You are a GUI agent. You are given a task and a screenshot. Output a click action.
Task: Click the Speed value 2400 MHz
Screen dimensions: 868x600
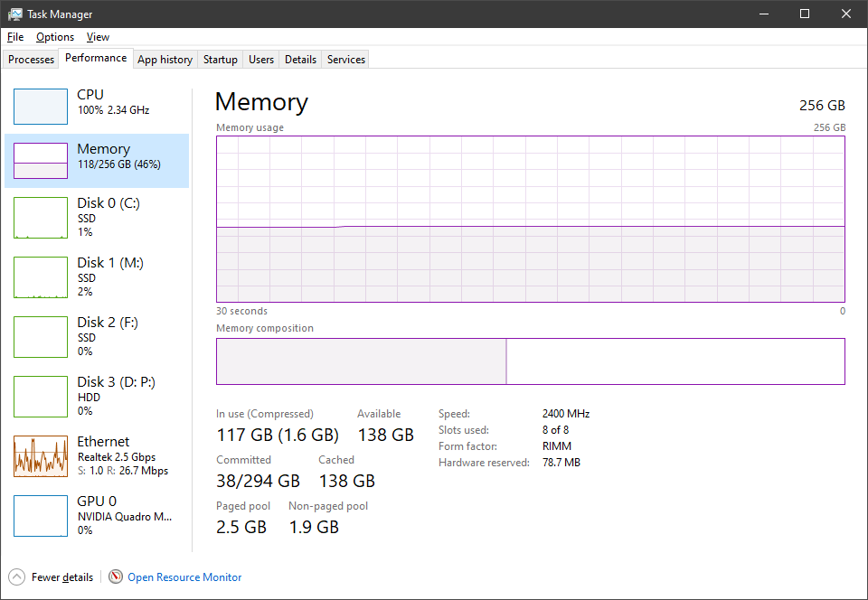point(566,414)
